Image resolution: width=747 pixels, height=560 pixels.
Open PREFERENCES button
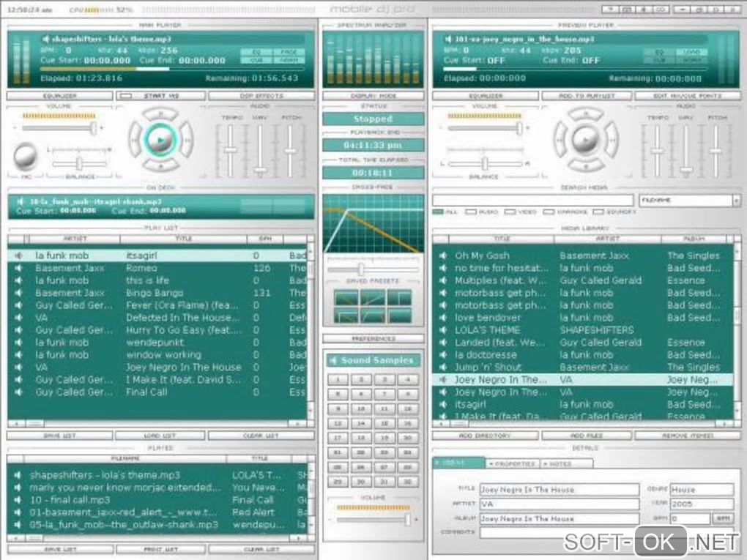pos(373,339)
